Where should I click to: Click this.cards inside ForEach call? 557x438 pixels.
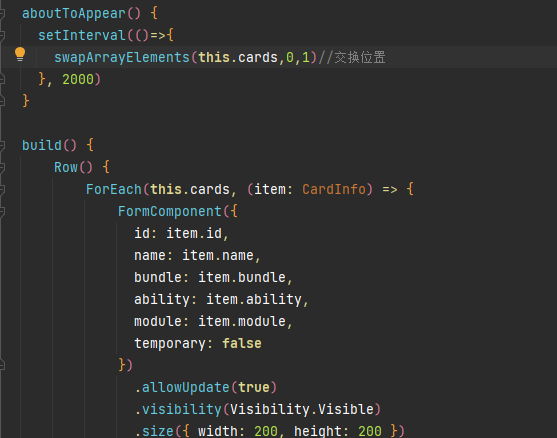190,189
